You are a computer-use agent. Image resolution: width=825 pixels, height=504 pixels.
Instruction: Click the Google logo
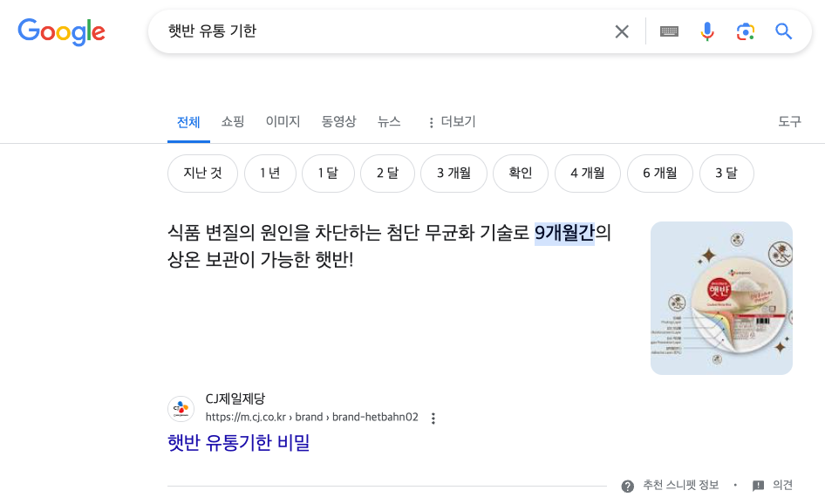(61, 32)
